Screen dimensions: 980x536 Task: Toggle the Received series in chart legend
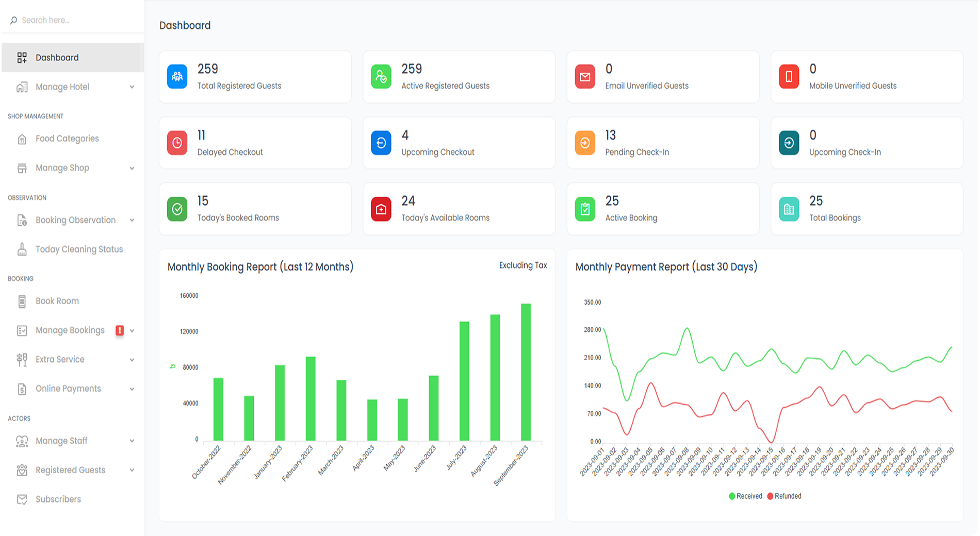point(745,496)
